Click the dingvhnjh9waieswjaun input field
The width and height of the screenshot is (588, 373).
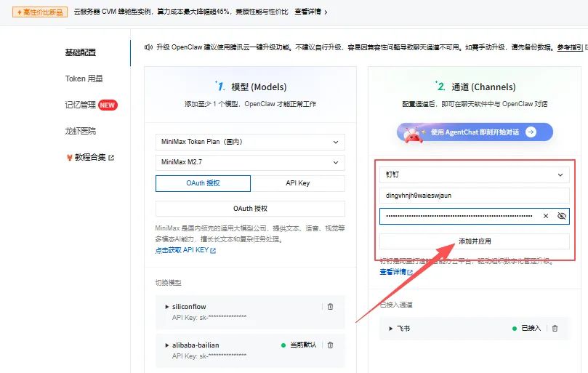[x=475, y=196]
